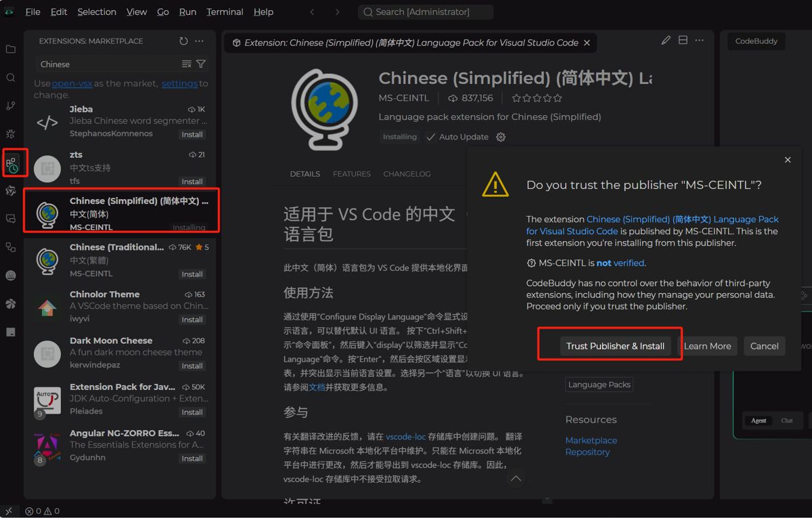
Task: Open the Filter Extensions funnel icon
Action: [200, 63]
